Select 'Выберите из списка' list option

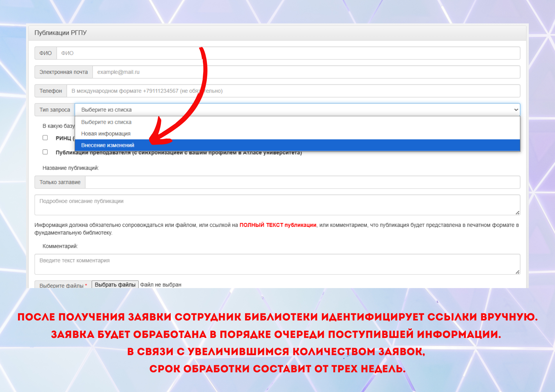tap(106, 122)
